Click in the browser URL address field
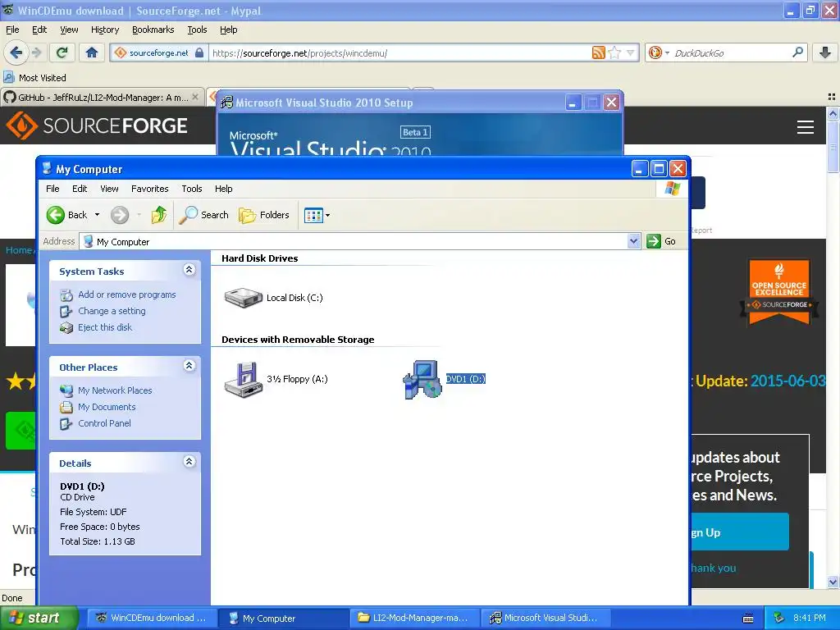The height and width of the screenshot is (630, 840). pos(399,52)
